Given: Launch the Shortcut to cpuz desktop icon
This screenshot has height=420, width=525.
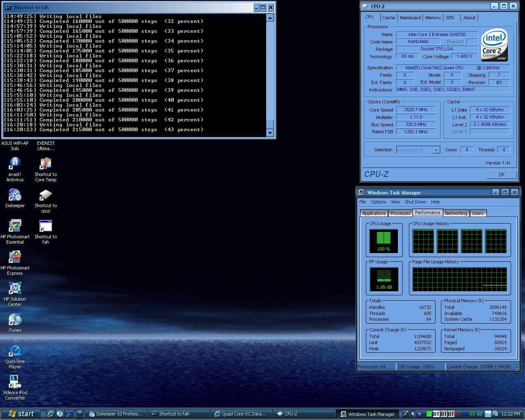Looking at the screenshot, I should 46,201.
